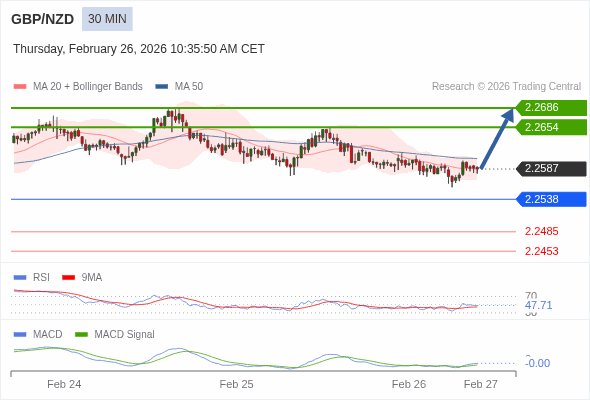This screenshot has height=400, width=590.
Task: Click the RSI value 47.71
Action: tap(538, 305)
